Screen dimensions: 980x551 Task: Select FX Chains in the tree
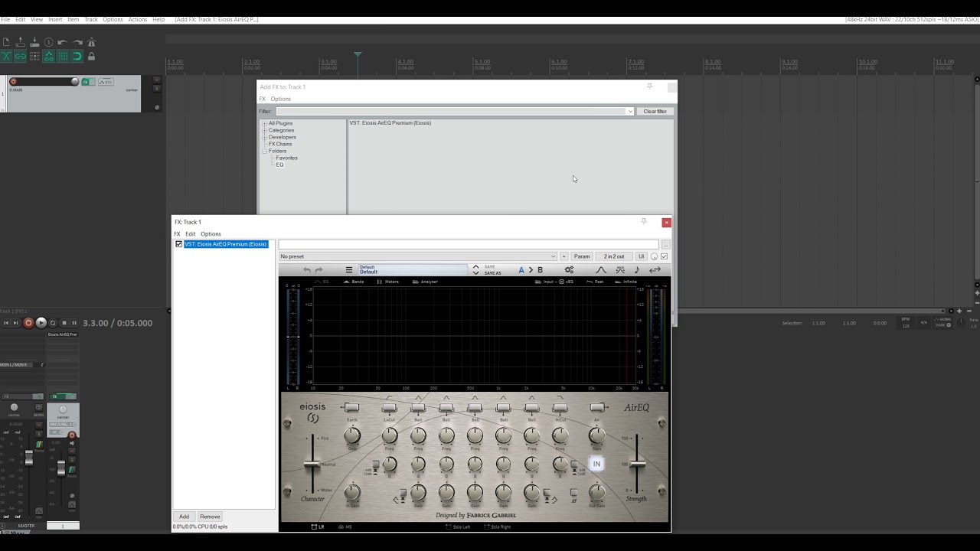(280, 144)
